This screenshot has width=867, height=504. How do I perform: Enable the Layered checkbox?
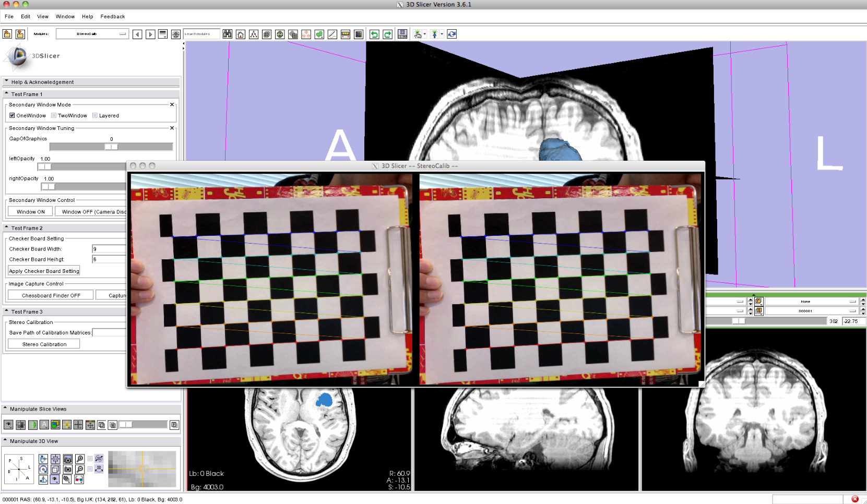point(95,116)
